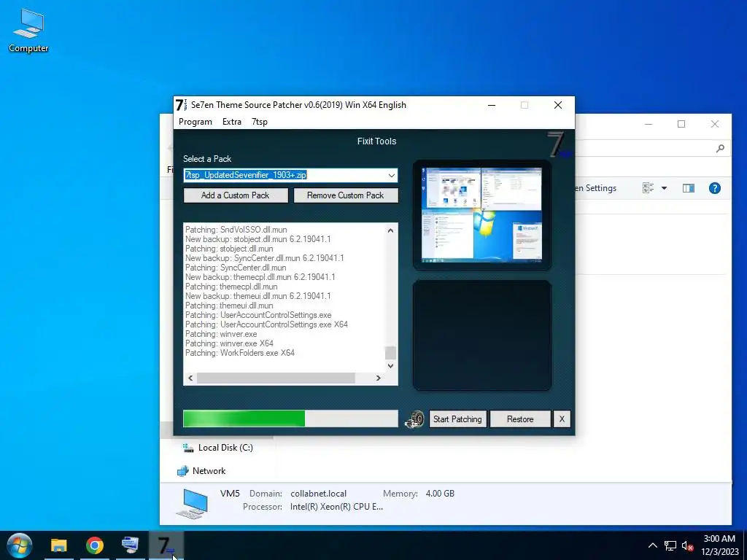Select log line Patching: SndVolSSO.dll.mun
This screenshot has width=747, height=560.
(x=236, y=230)
